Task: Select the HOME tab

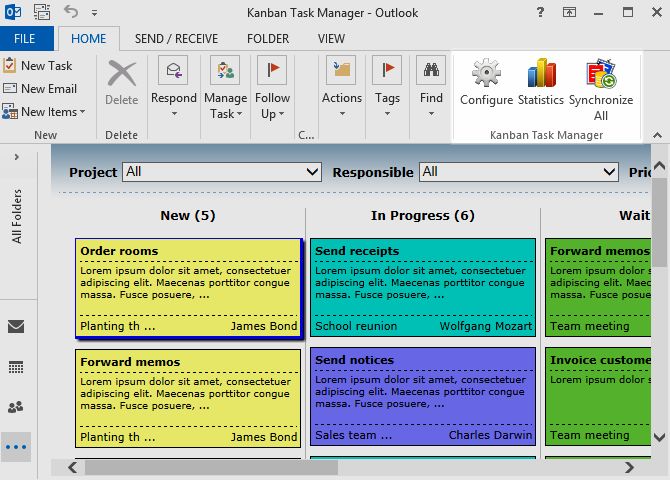Action: pyautogui.click(x=88, y=38)
